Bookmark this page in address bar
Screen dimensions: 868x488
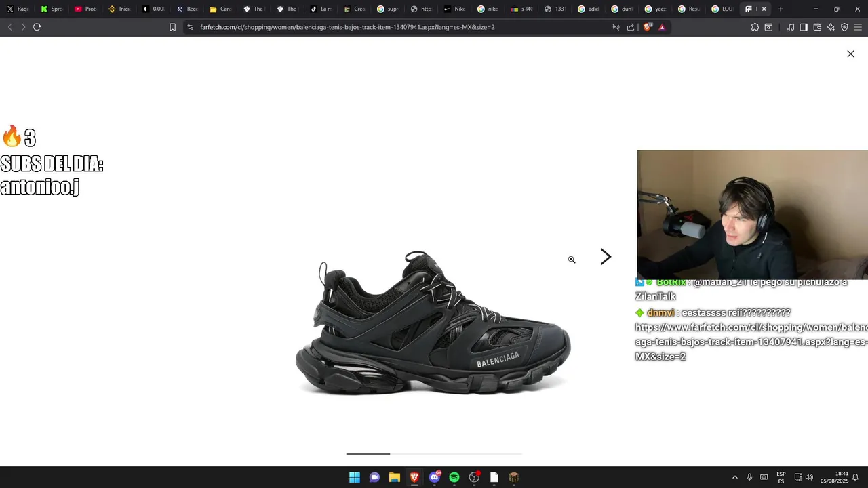(x=172, y=27)
